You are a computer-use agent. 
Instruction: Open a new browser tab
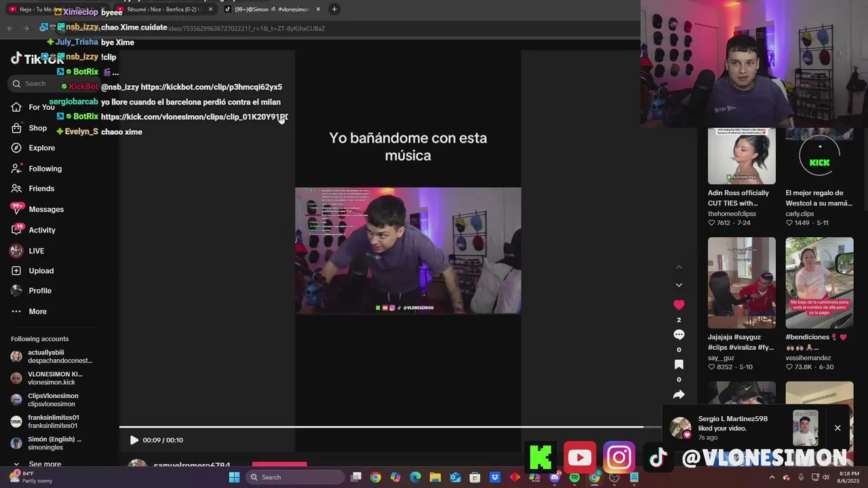click(x=334, y=9)
